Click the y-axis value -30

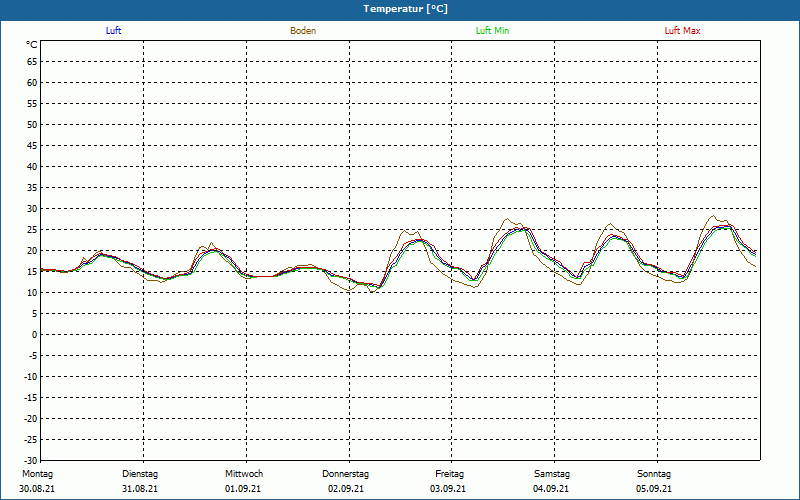click(31, 461)
